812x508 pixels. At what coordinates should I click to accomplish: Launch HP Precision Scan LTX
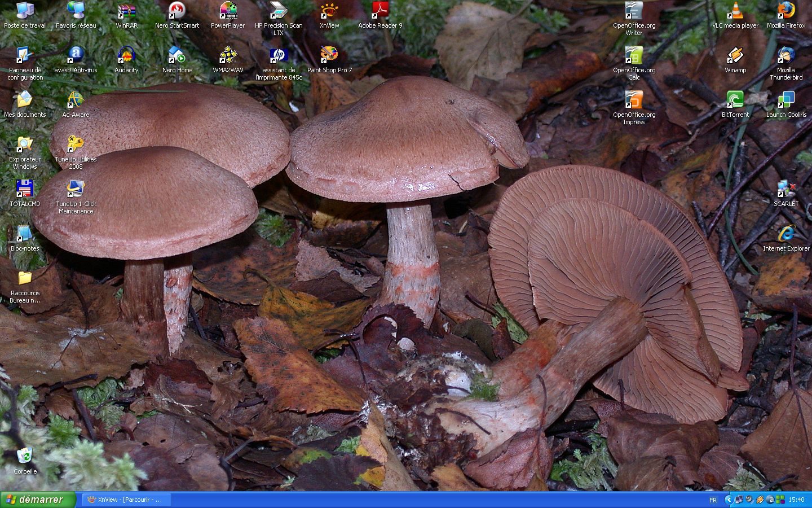point(279,19)
